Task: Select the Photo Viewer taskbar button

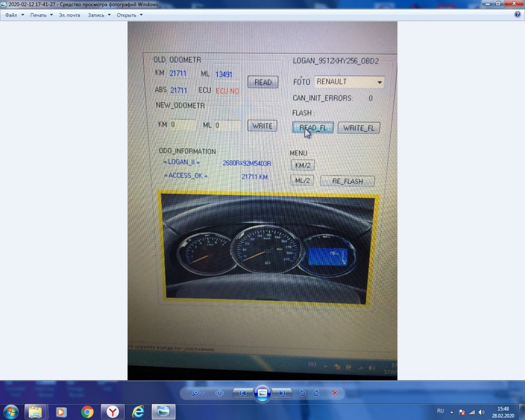Action: point(164,412)
